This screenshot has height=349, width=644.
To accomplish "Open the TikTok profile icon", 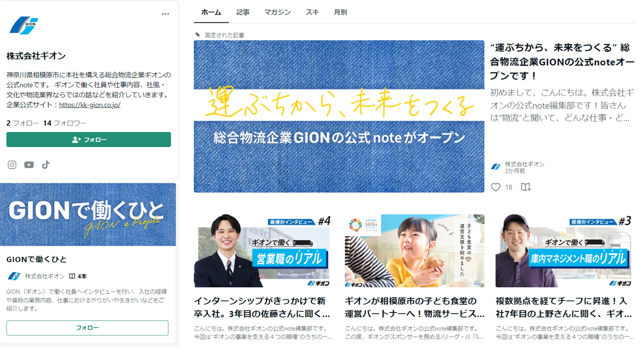I will pos(46,165).
